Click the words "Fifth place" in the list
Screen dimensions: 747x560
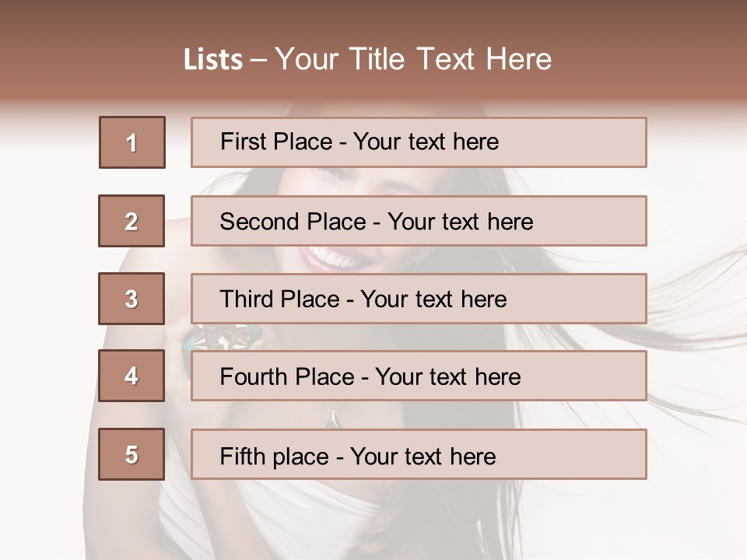275,457
